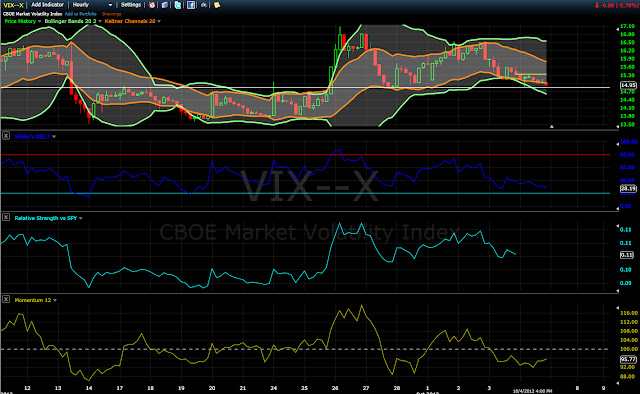Viewport: 640px width, 394px height.
Task: Click the StockTwits share icon
Action: click(x=204, y=5)
